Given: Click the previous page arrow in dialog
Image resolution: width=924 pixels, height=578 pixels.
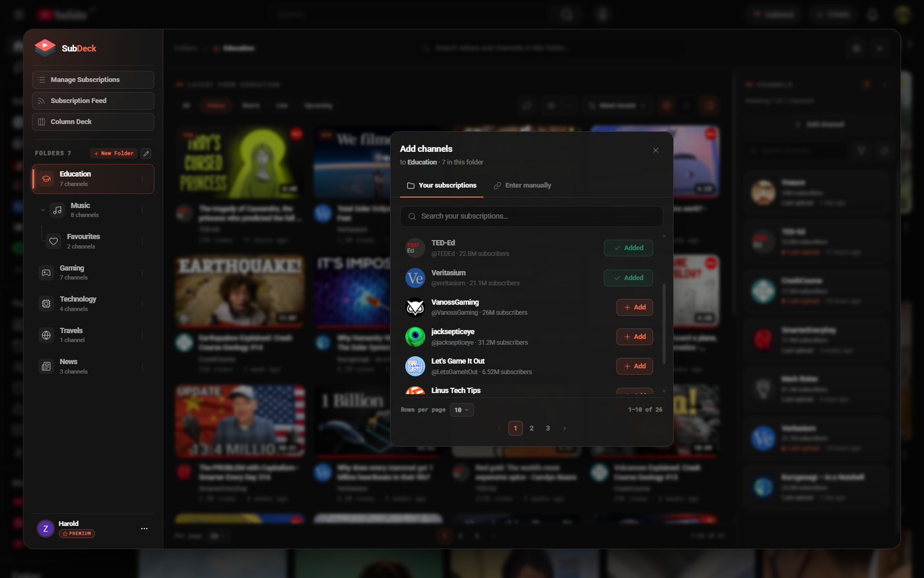Looking at the screenshot, I should click(x=500, y=428).
